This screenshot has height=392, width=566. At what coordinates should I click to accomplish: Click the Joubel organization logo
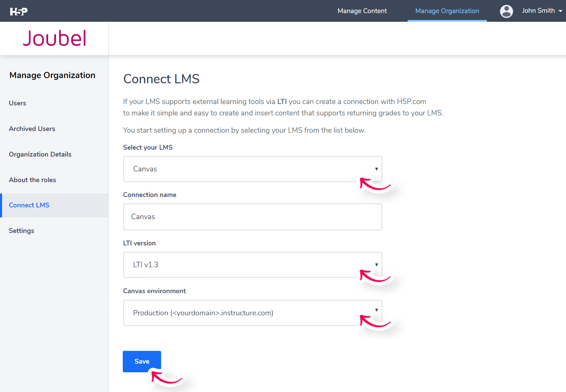54,38
